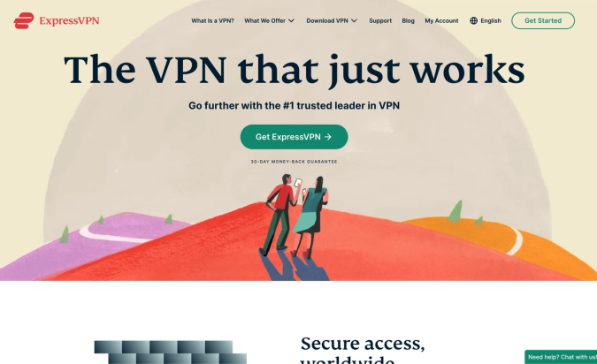Open the Support menu item

point(380,20)
